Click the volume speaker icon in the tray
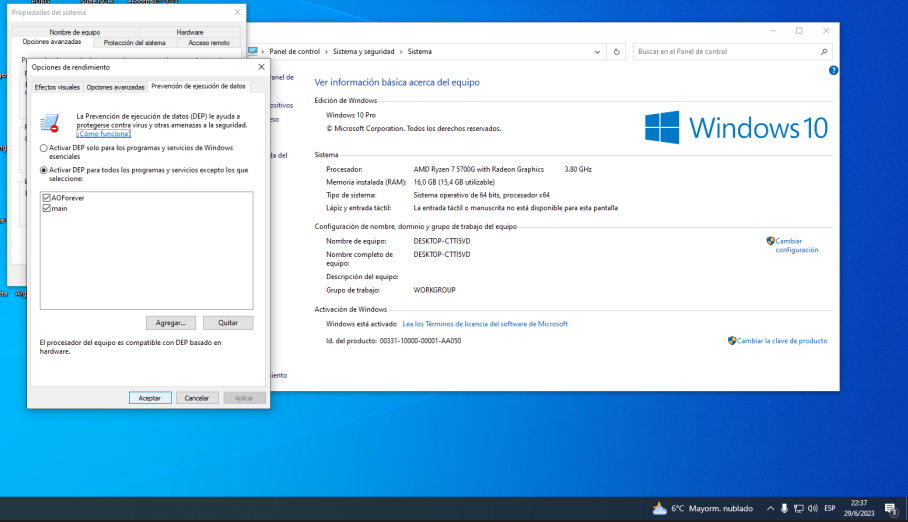Viewport: 908px width, 522px height. click(x=812, y=509)
